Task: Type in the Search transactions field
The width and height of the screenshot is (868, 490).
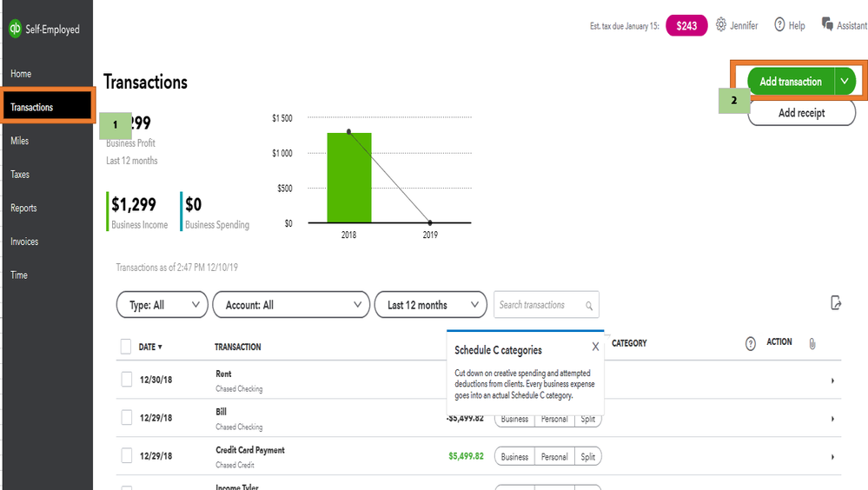Action: click(x=539, y=305)
